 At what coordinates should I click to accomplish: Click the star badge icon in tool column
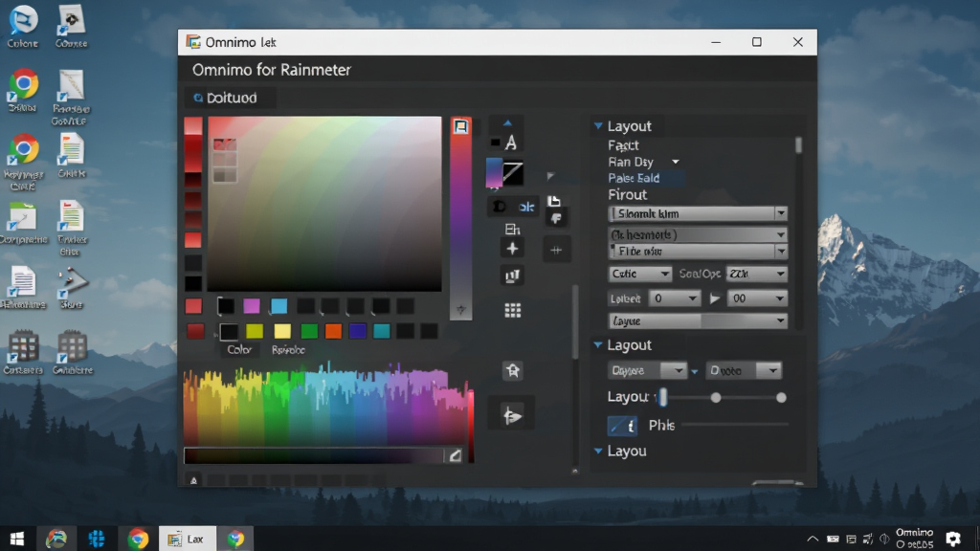tap(513, 370)
